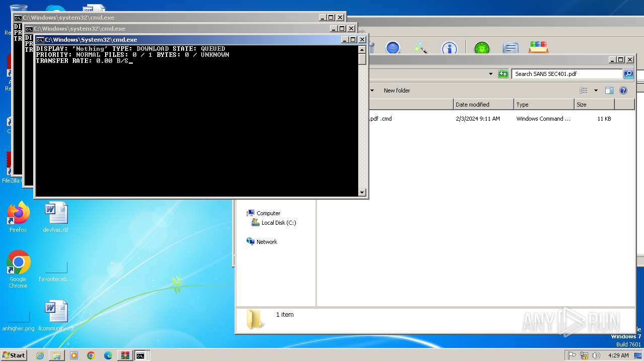Select the favoritecab desktop file

click(56, 271)
